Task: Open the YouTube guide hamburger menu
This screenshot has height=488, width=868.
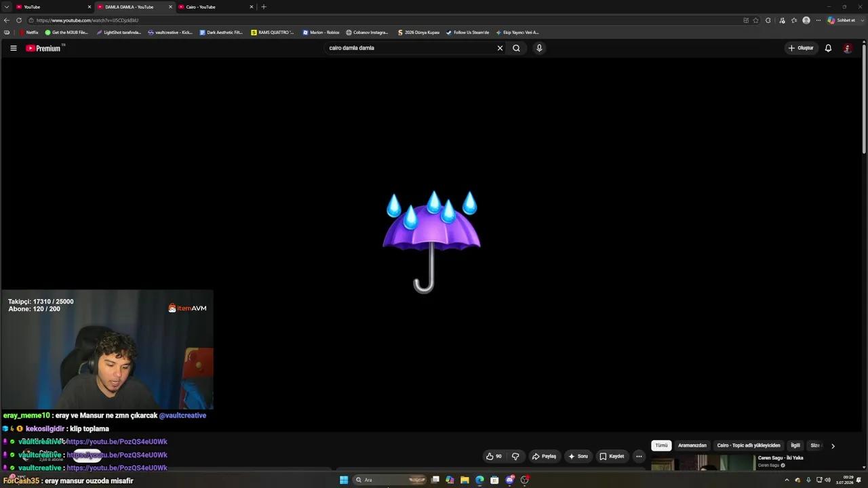Action: tap(13, 48)
